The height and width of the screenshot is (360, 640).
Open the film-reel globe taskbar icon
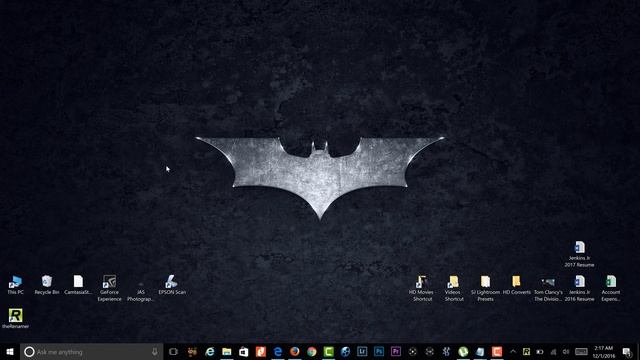coord(345,351)
